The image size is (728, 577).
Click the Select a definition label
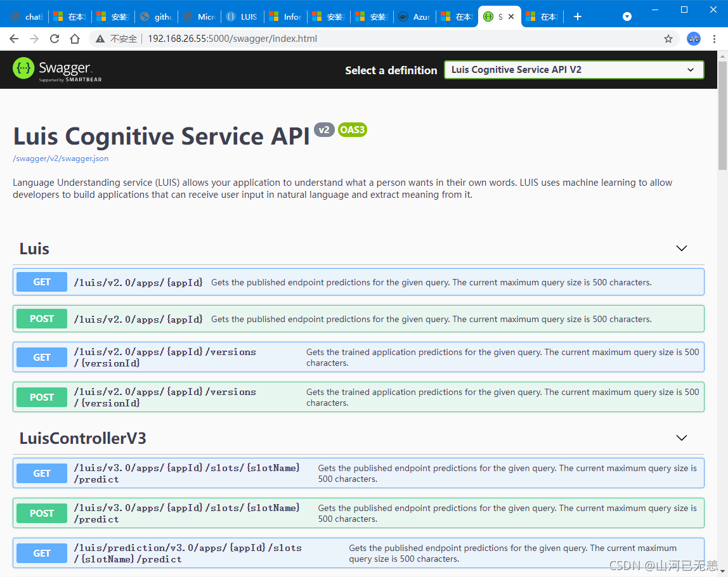coord(391,70)
